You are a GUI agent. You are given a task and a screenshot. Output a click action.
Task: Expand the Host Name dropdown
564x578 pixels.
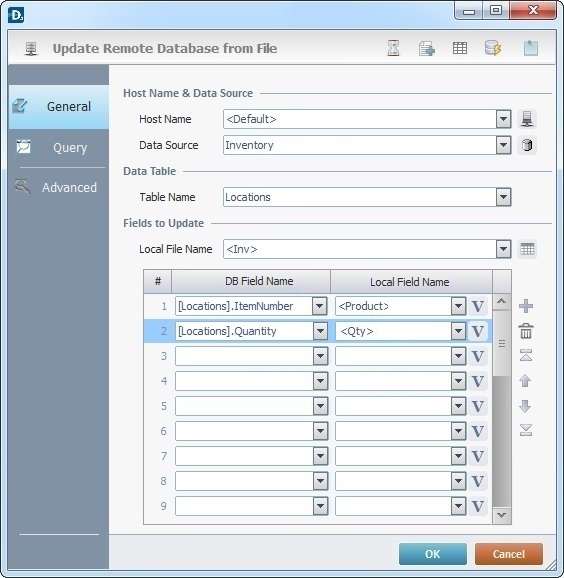[x=503, y=119]
